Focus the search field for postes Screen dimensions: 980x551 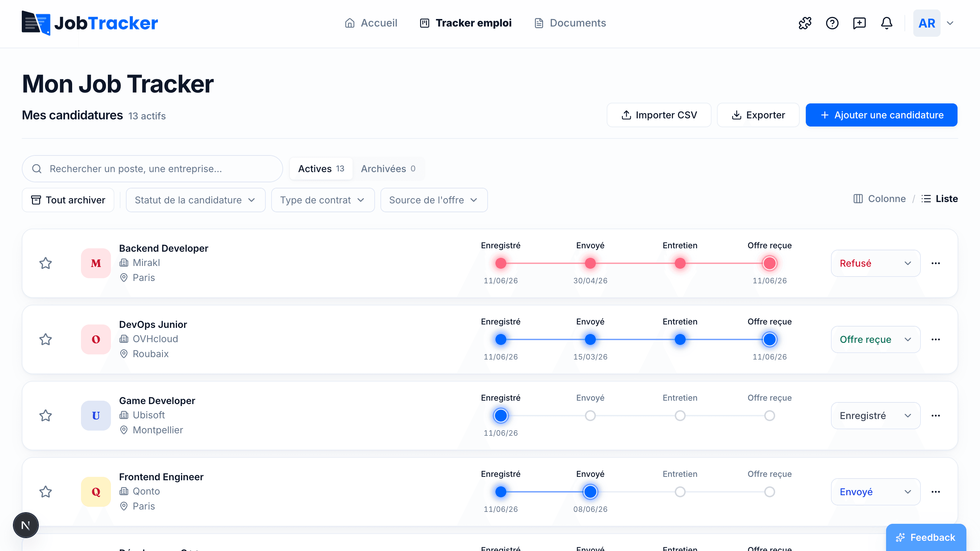pos(152,168)
